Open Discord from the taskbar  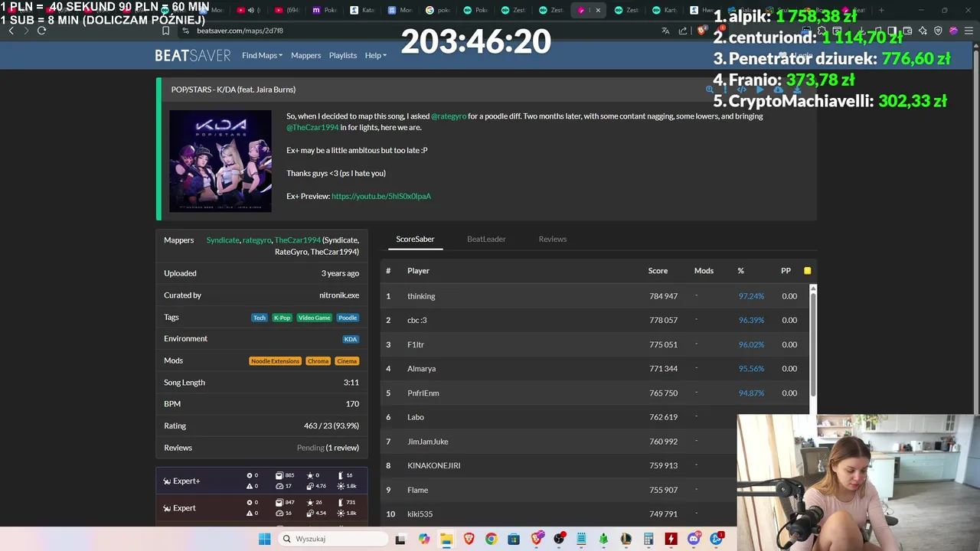coord(694,539)
